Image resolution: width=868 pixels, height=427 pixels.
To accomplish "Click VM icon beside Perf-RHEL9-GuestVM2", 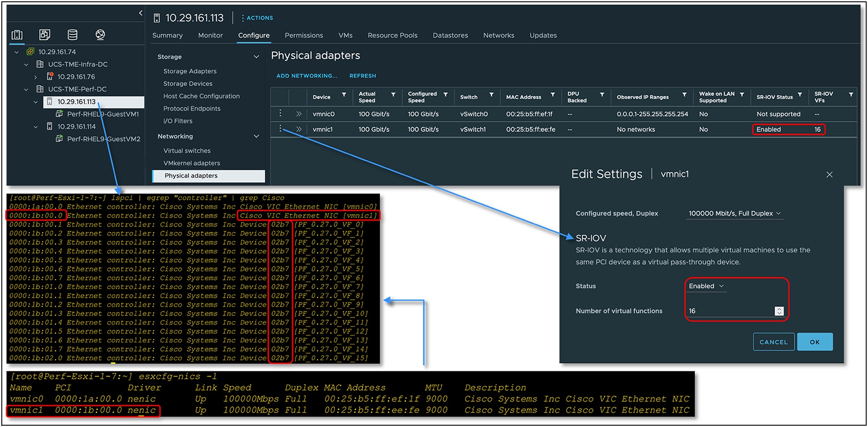I will (59, 139).
